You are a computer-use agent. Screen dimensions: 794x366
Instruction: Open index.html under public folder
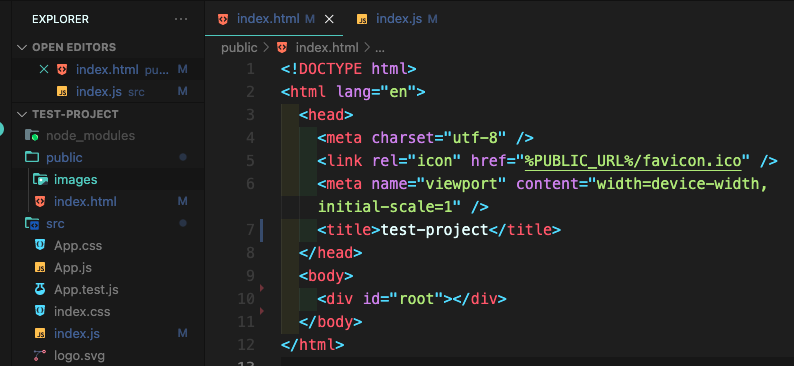point(109,201)
